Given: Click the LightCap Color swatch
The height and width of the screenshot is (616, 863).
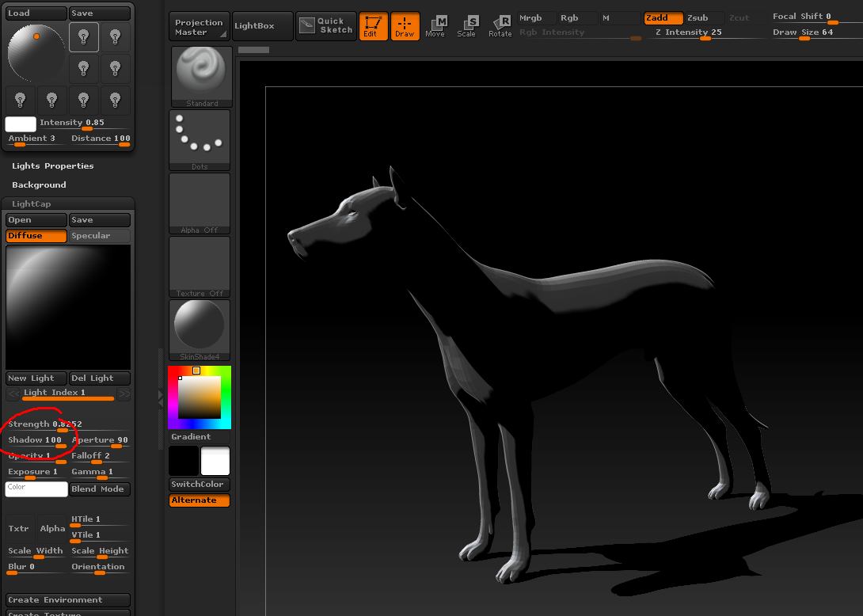Looking at the screenshot, I should point(36,489).
